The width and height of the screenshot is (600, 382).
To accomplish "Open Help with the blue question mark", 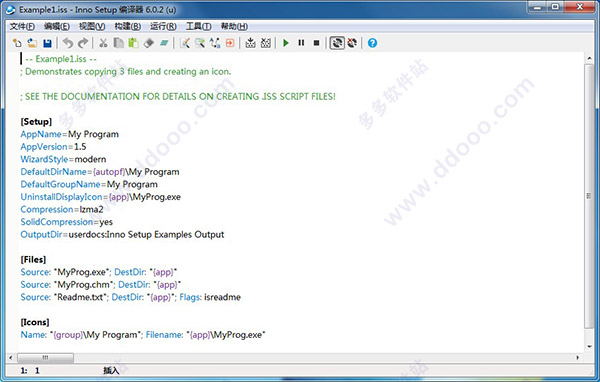I will pyautogui.click(x=372, y=43).
